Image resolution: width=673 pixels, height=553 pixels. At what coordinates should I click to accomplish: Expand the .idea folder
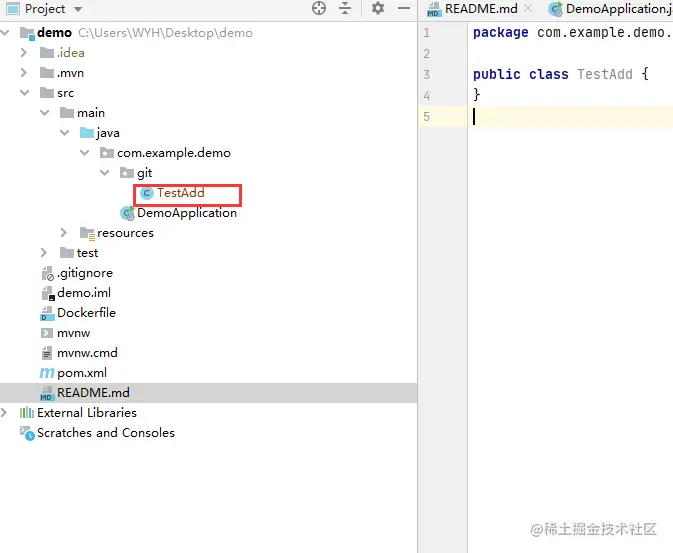[x=24, y=52]
